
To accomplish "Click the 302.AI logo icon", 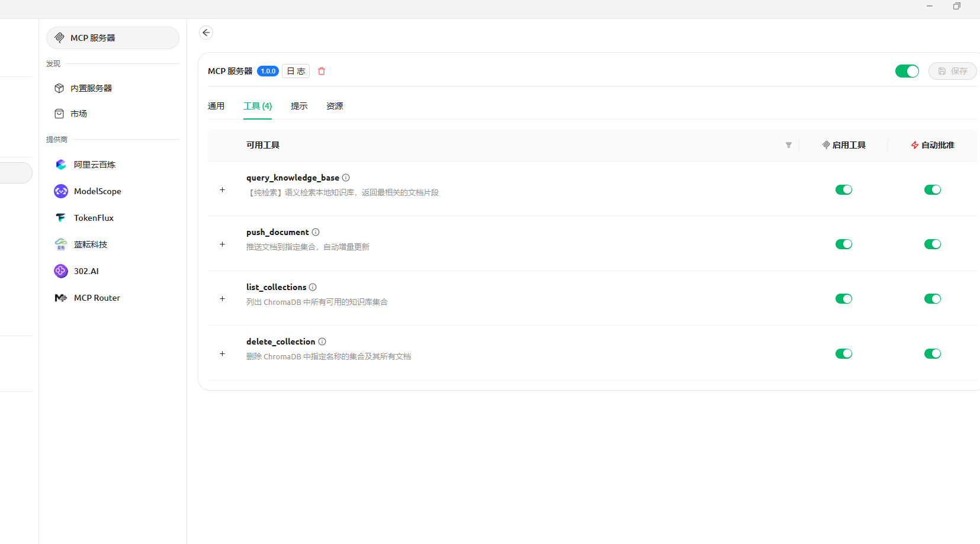I will [61, 271].
